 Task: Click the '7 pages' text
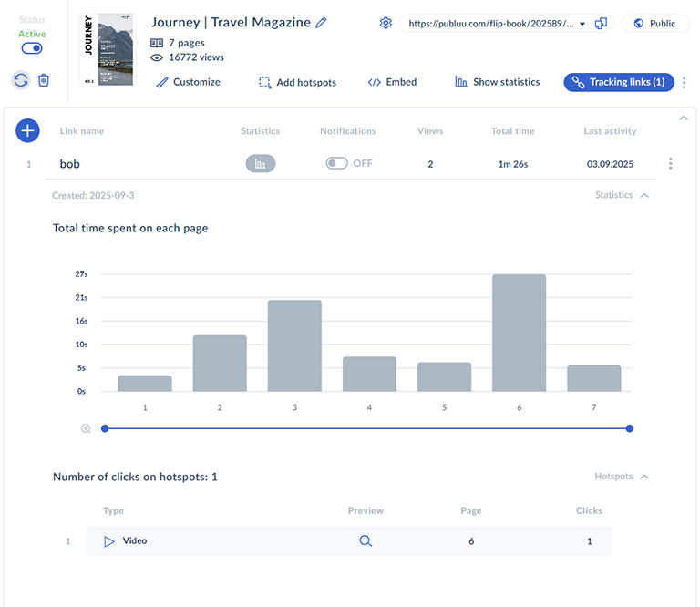tap(187, 43)
